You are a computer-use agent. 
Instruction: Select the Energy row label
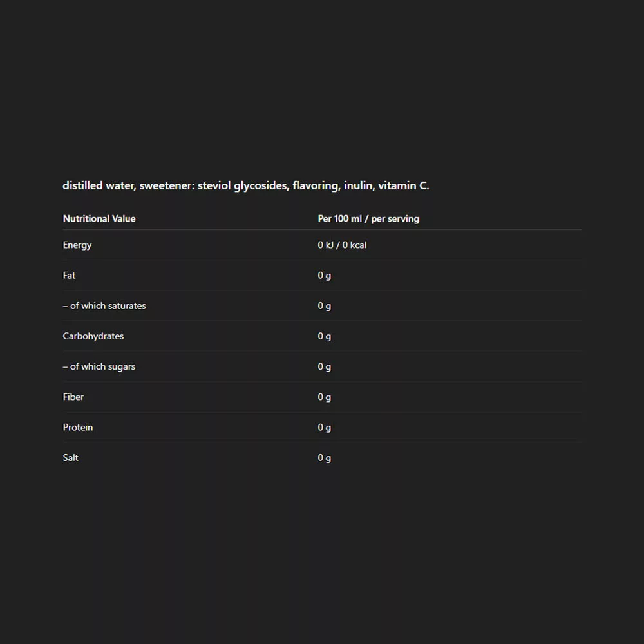coord(77,245)
